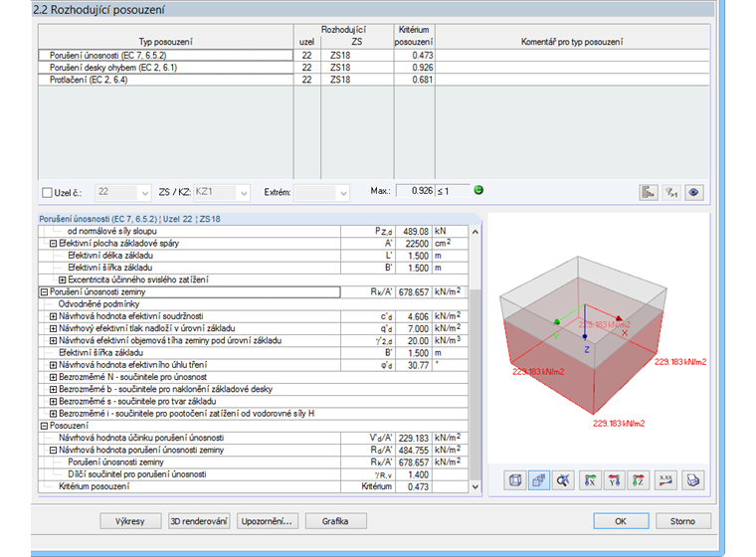Viewport: 756px width, 557px height.
Task: Click the 'Grafika' button
Action: tap(335, 521)
